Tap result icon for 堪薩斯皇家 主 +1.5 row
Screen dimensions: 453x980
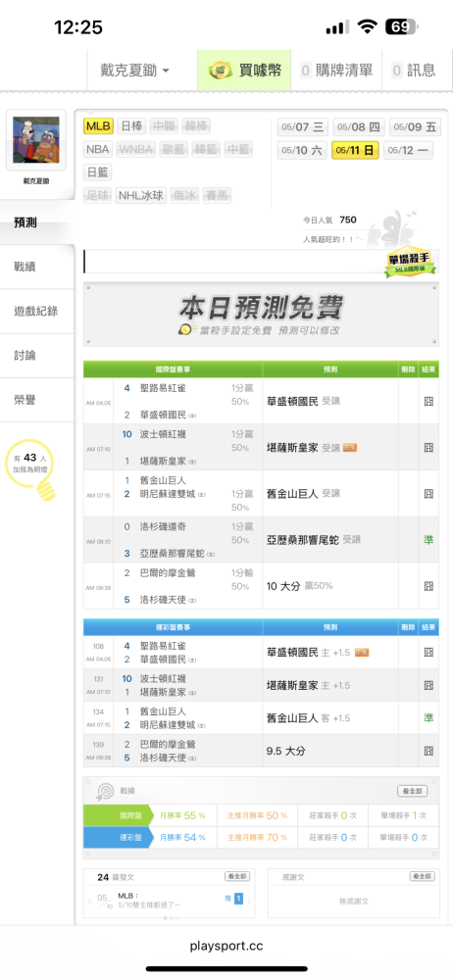pos(428,686)
